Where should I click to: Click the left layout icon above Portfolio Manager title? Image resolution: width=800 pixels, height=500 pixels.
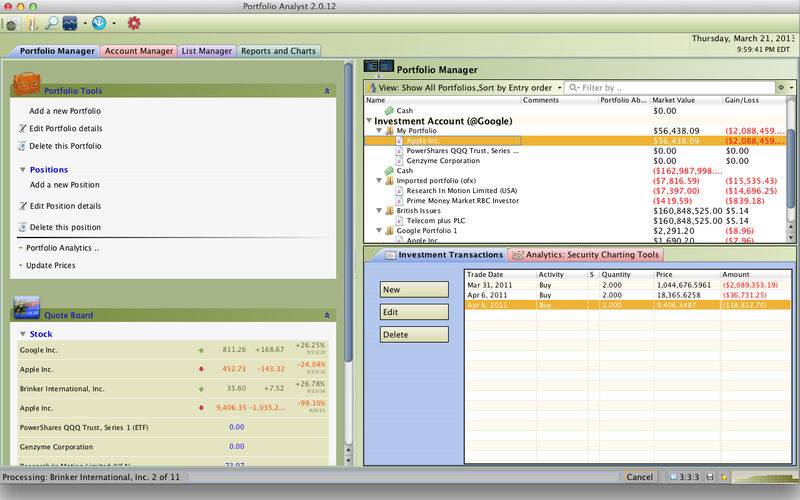point(371,66)
